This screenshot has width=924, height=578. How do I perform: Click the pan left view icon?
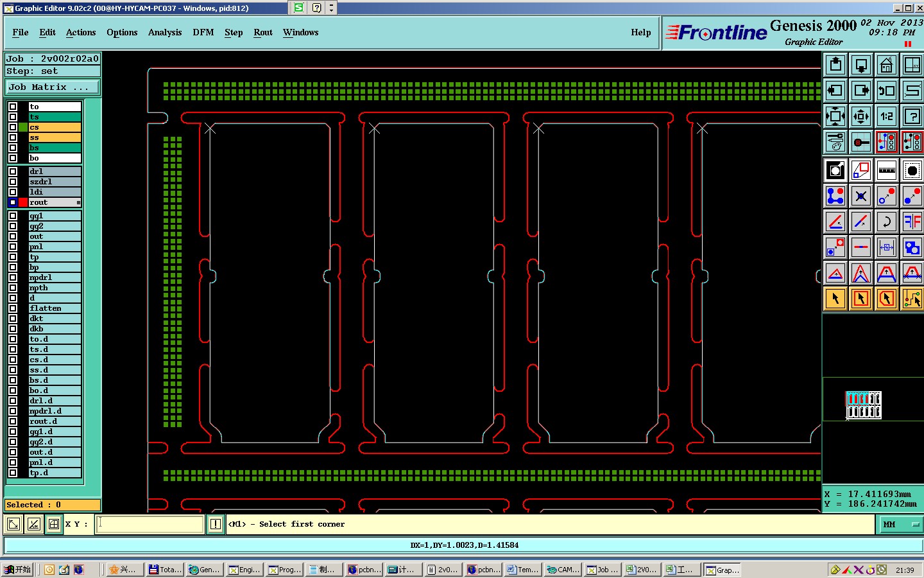tap(835, 91)
